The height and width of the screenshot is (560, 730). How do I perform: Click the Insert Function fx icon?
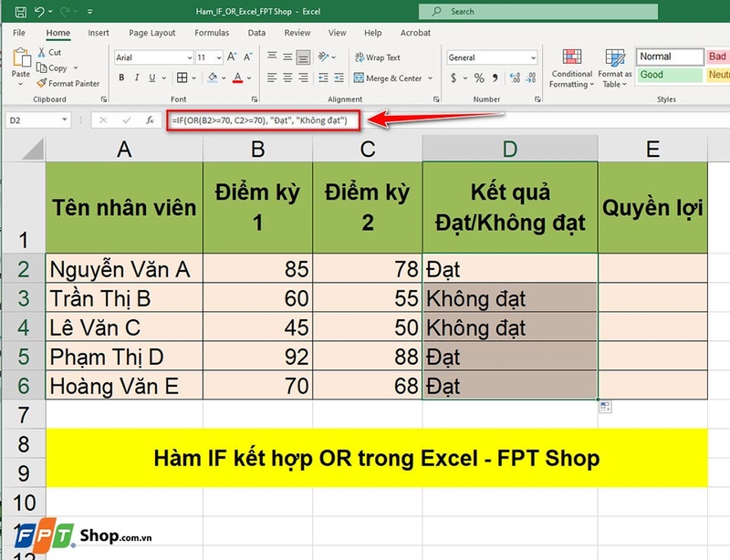point(150,120)
